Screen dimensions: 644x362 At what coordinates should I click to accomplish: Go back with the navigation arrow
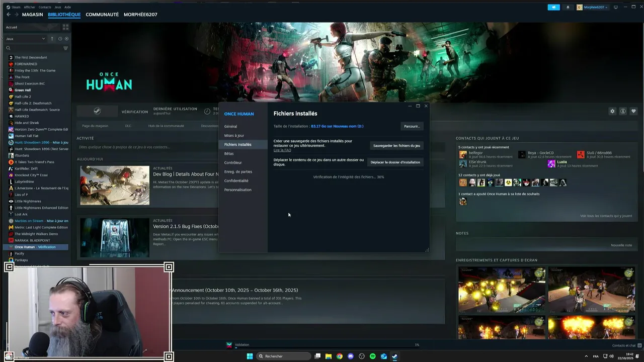coord(9,15)
